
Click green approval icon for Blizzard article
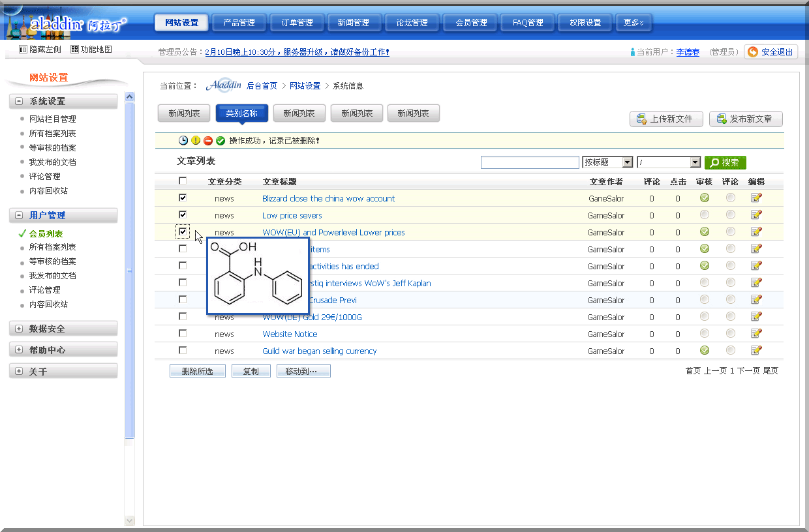[704, 198]
